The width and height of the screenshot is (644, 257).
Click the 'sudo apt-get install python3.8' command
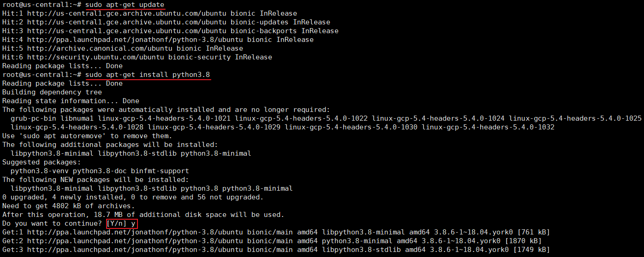point(148,75)
